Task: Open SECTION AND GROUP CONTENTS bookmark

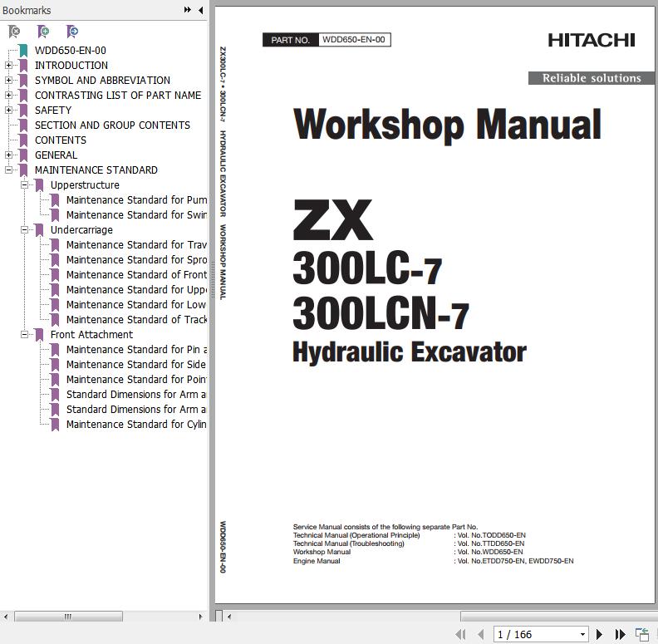Action: point(112,125)
